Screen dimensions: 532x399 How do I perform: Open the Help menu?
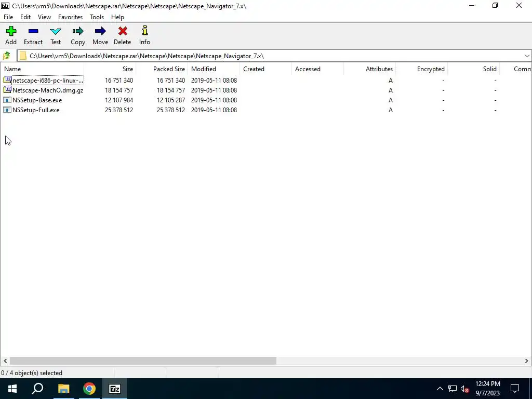[x=117, y=17]
